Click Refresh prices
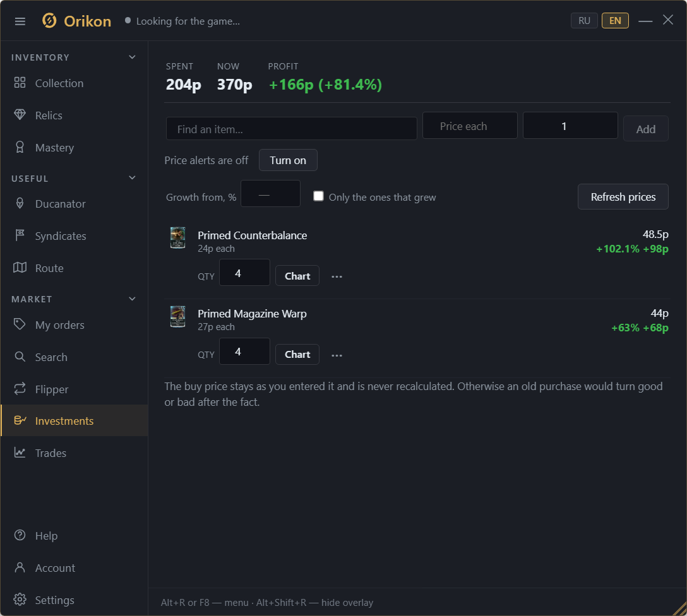This screenshot has height=616, width=687. 623,196
